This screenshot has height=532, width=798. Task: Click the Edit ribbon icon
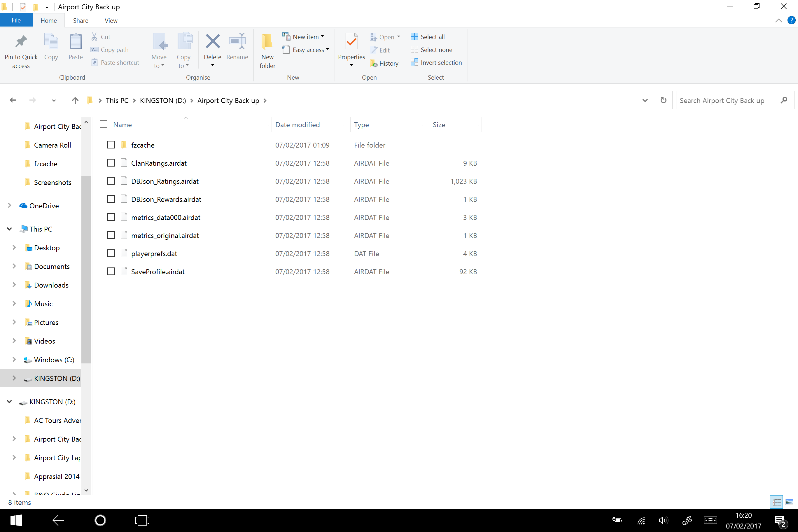point(374,50)
